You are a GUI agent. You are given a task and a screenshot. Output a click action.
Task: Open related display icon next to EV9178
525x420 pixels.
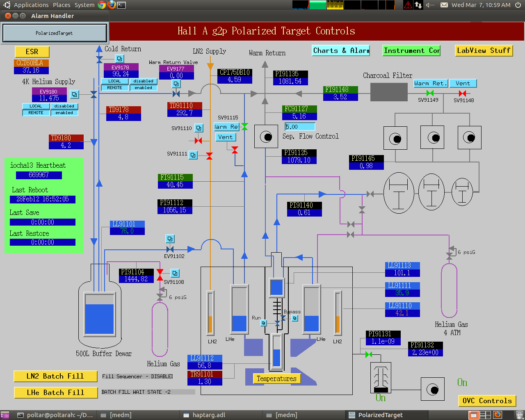point(119,59)
